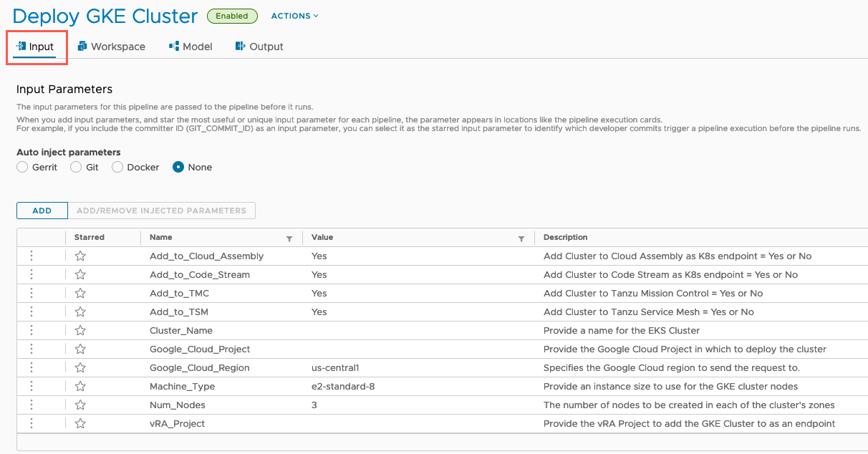
Task: Switch to the Model tab
Action: [x=191, y=47]
